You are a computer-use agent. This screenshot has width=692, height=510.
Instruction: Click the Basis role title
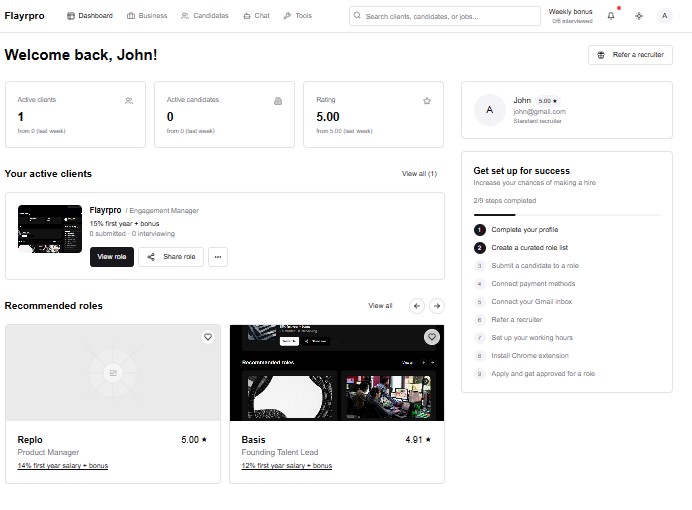(x=253, y=440)
